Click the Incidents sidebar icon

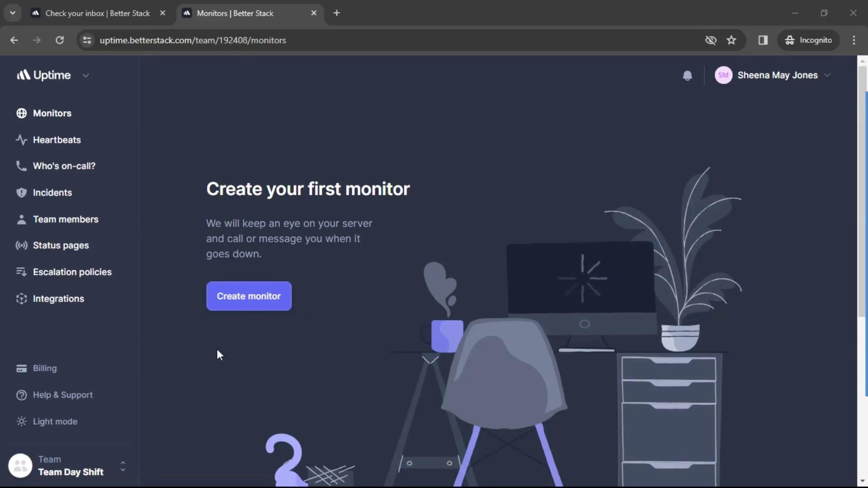click(x=21, y=193)
